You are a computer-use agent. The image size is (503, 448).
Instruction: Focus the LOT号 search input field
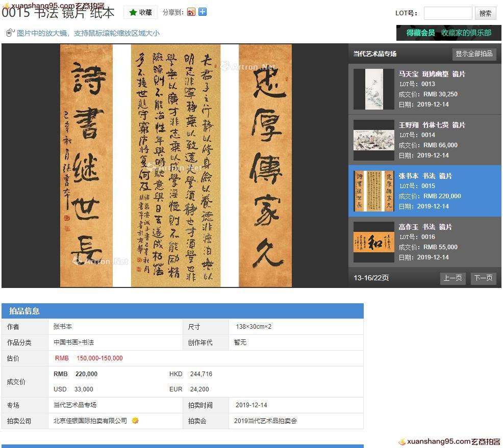click(448, 13)
